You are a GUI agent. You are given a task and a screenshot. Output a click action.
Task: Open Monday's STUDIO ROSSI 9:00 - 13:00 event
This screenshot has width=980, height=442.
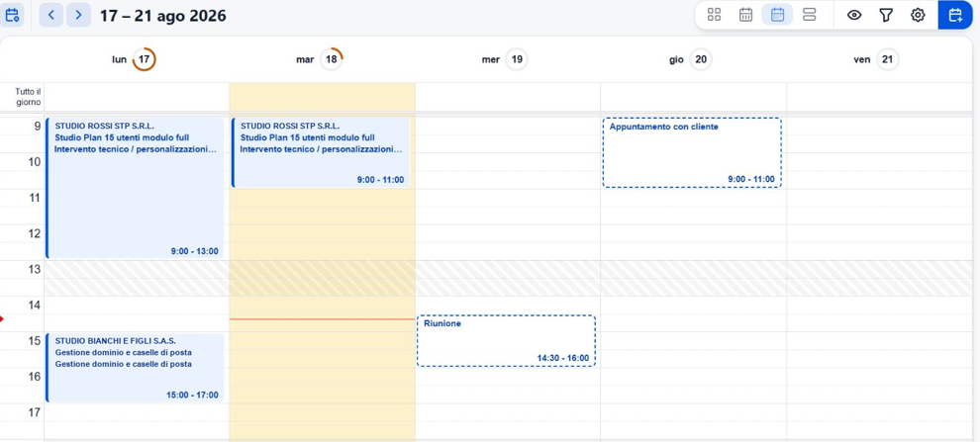tap(135, 188)
